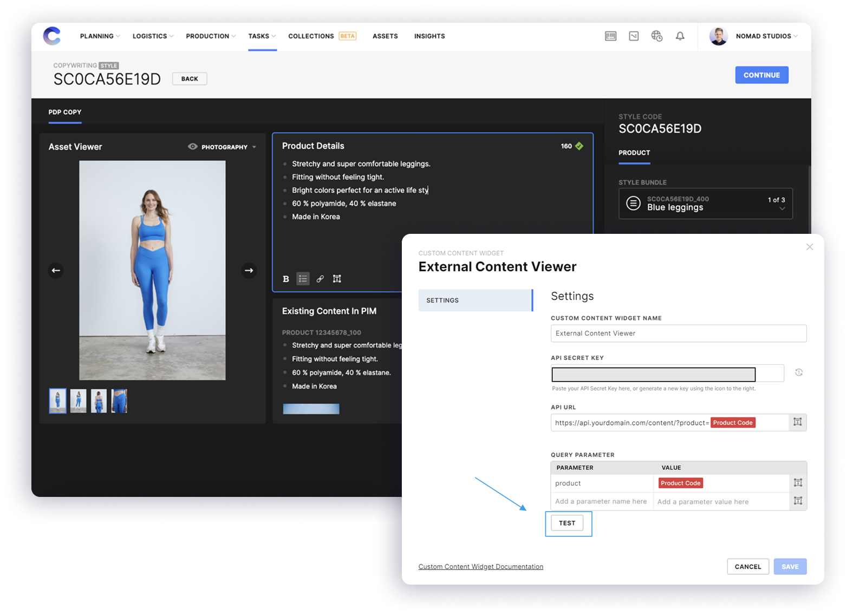Click the Creative Force logo icon
The image size is (847, 616).
(x=52, y=36)
